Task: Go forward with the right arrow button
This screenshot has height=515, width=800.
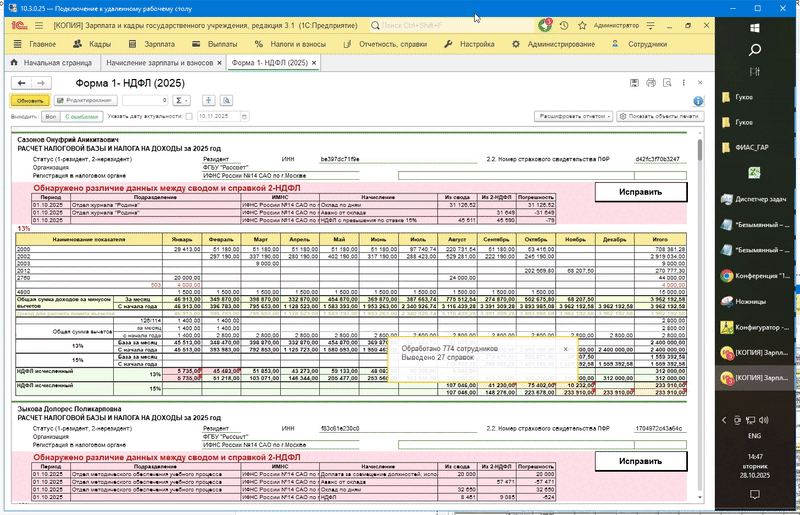Action: click(41, 83)
